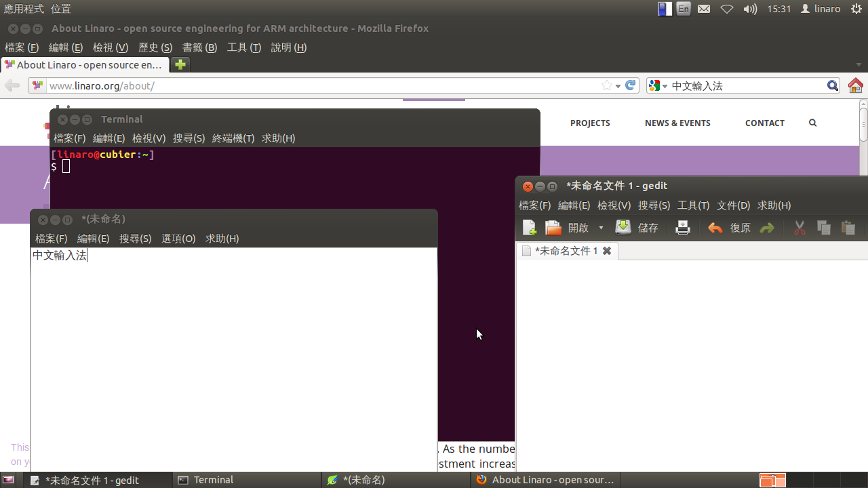Open gedit recent files dropdown arrow
Image resolution: width=868 pixels, height=488 pixels.
(601, 228)
